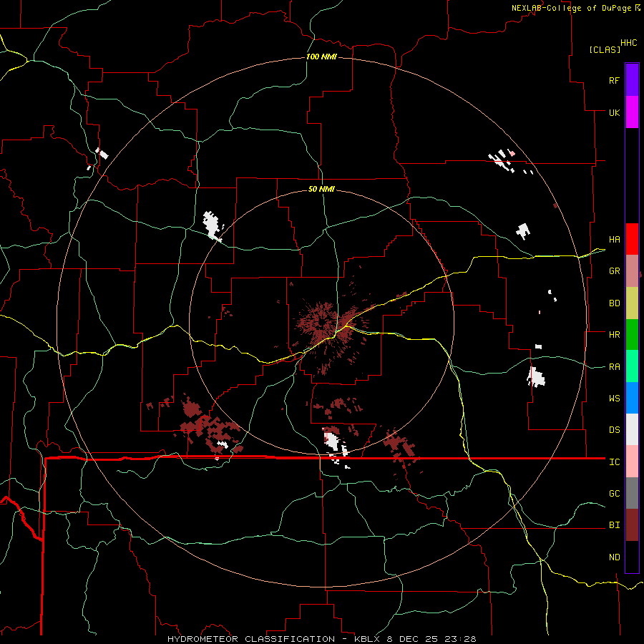Click the white dry-snow echo northwest of the 50 NMI ring
This screenshot has width=644, height=644.
click(x=213, y=225)
